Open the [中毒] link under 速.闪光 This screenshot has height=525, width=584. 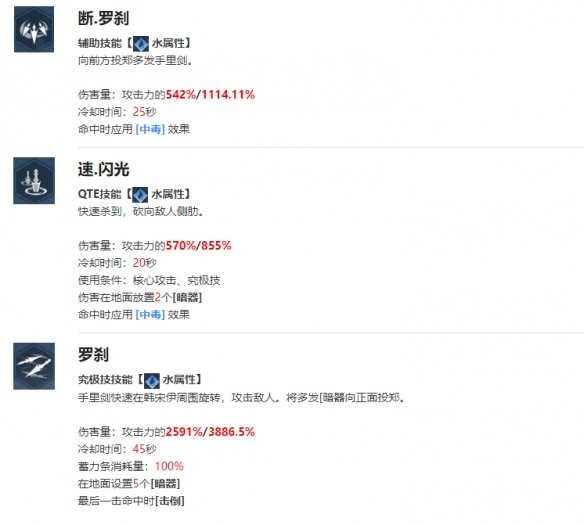[x=150, y=315]
